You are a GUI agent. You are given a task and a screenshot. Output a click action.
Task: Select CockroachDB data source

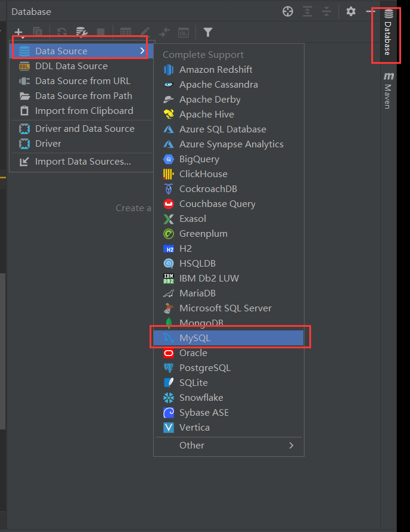(229, 189)
